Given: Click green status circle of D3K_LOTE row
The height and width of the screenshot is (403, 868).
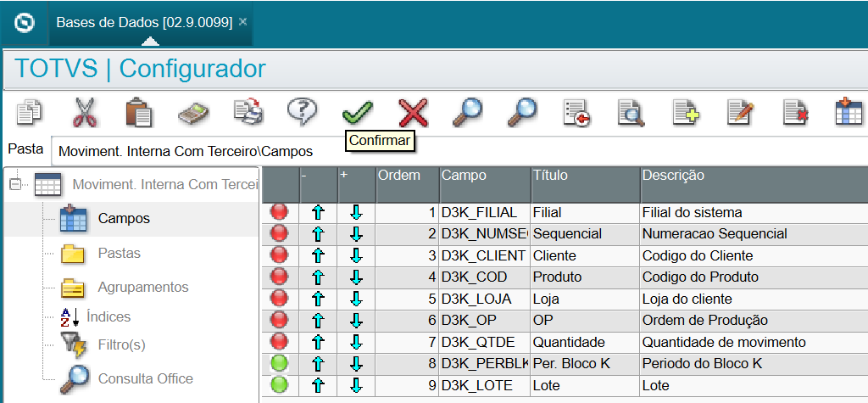Looking at the screenshot, I should pos(280,384).
